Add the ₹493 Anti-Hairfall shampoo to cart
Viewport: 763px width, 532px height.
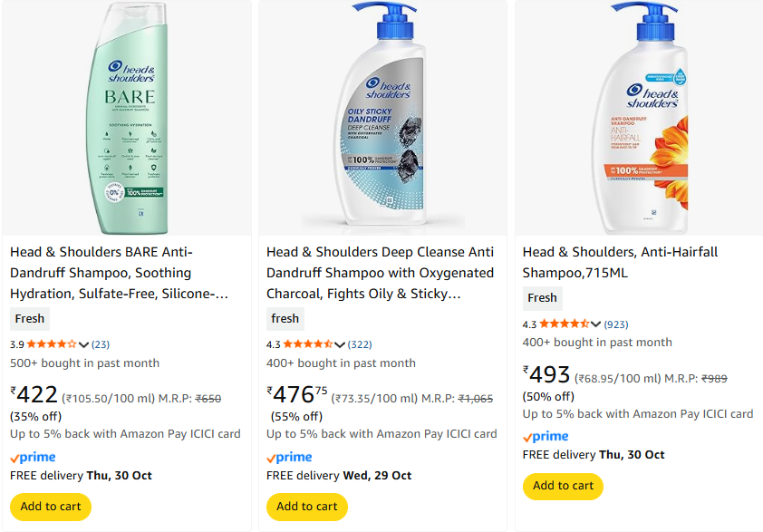[x=563, y=486]
